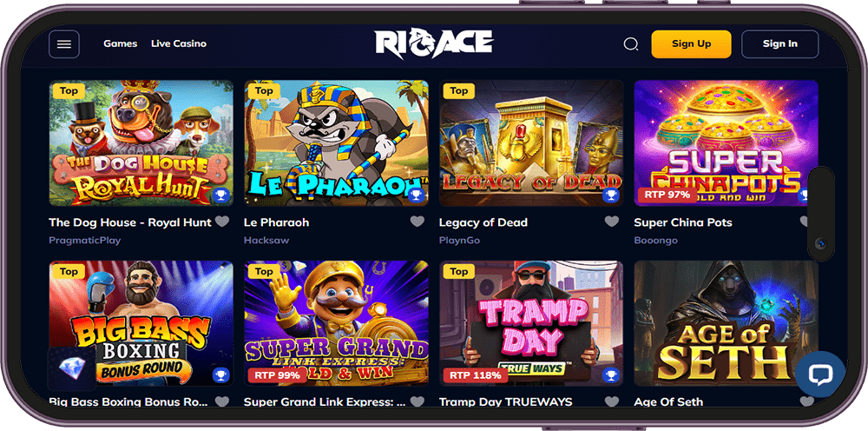Click the Sign Up button
Image resolution: width=868 pixels, height=431 pixels.
(x=692, y=44)
